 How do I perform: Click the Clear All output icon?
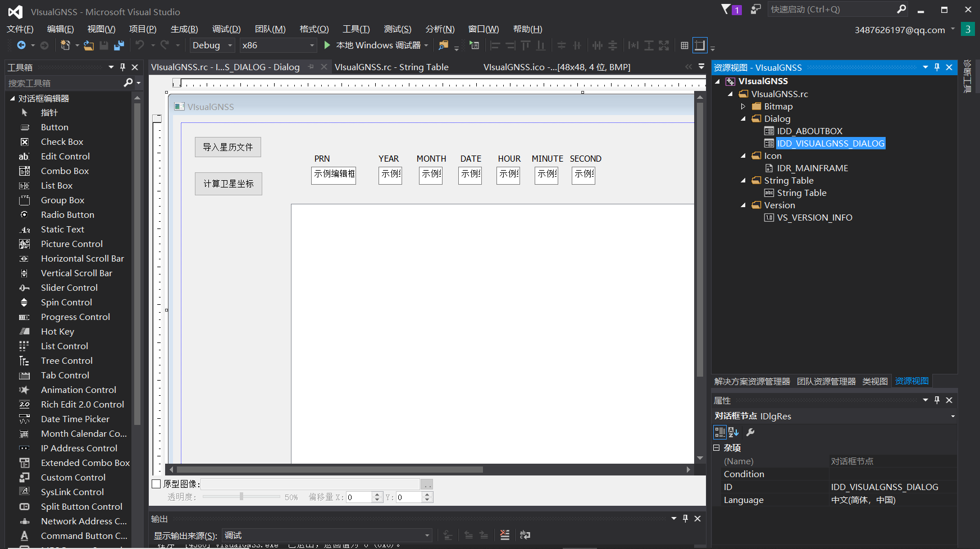point(505,535)
